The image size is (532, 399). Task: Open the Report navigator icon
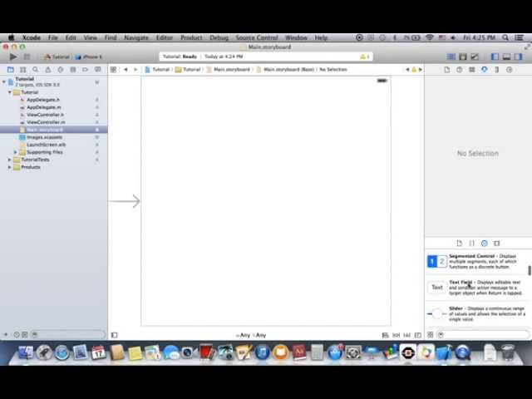click(98, 70)
